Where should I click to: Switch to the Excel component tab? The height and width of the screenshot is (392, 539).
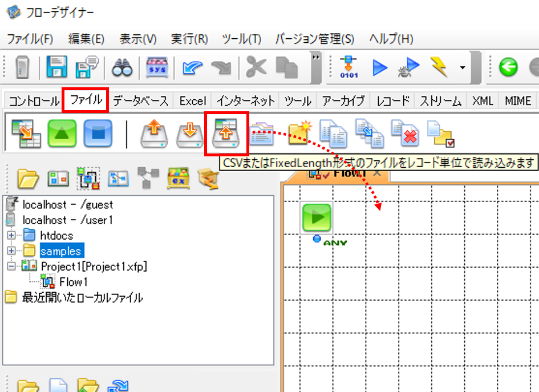click(x=193, y=101)
